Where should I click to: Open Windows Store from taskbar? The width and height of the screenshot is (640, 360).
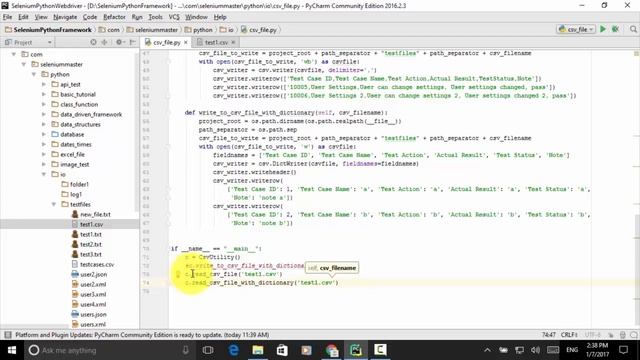pos(282,350)
